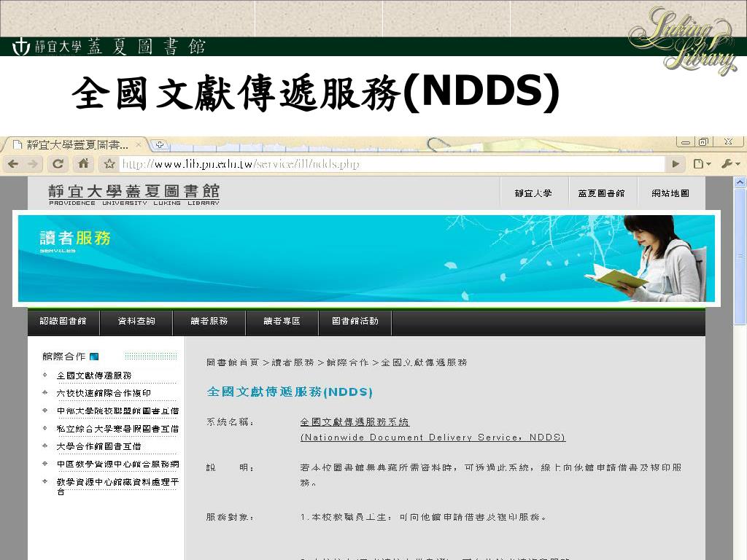The image size is (747, 560).
Task: Select the 靜宜大學蓋夏圖書 browser tab
Action: coord(76,145)
